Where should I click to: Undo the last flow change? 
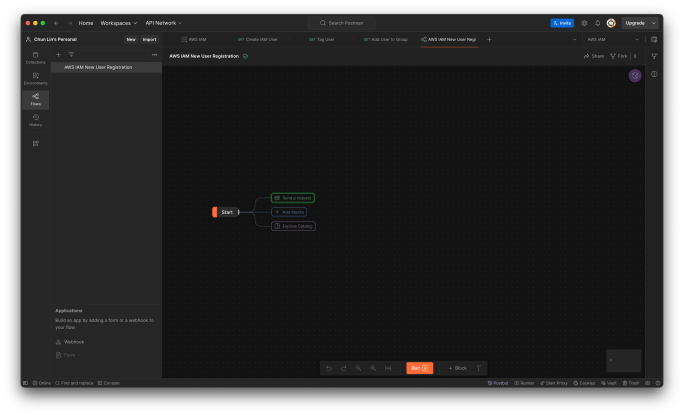329,368
